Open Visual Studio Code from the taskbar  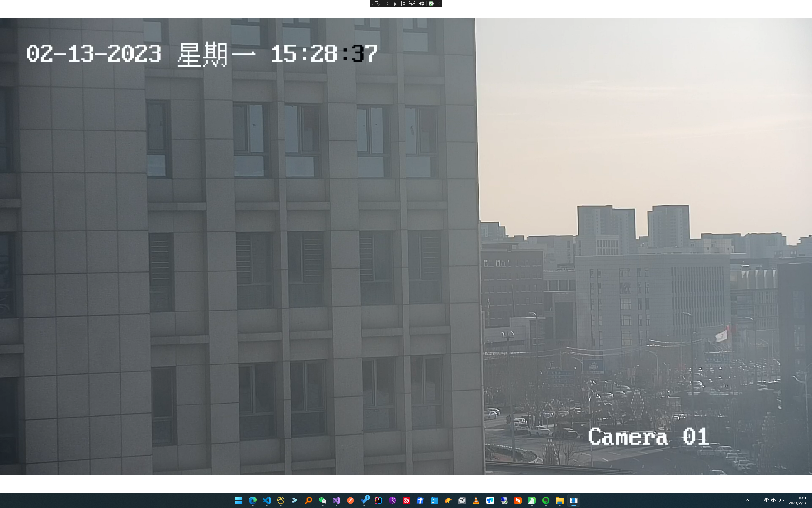coord(267,501)
